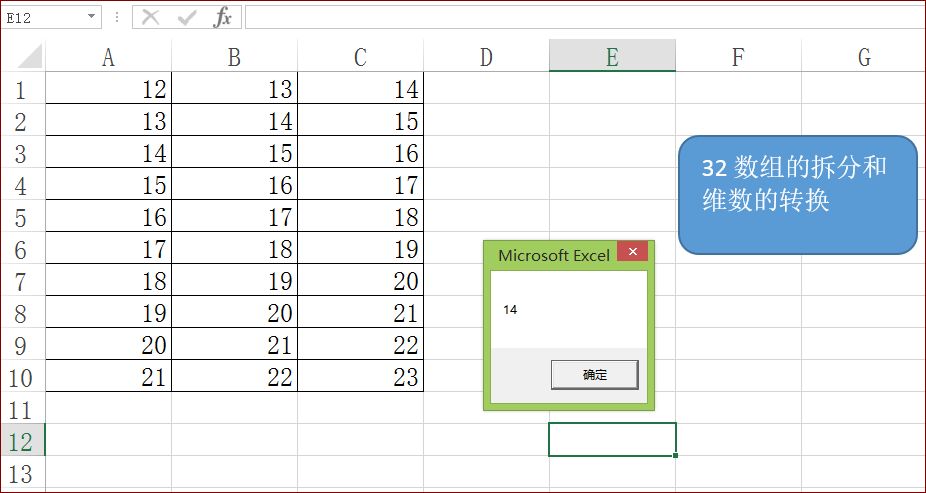Click the selected cell E12

[612, 439]
